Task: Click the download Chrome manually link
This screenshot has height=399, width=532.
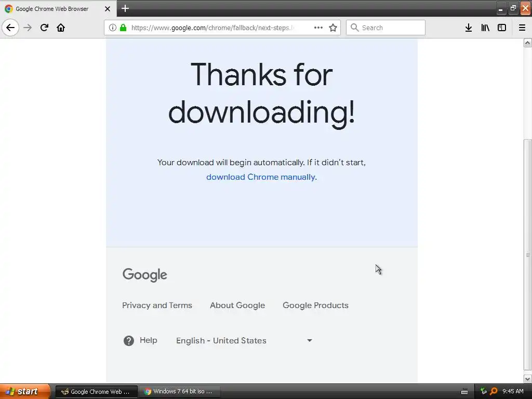Action: 262,177
